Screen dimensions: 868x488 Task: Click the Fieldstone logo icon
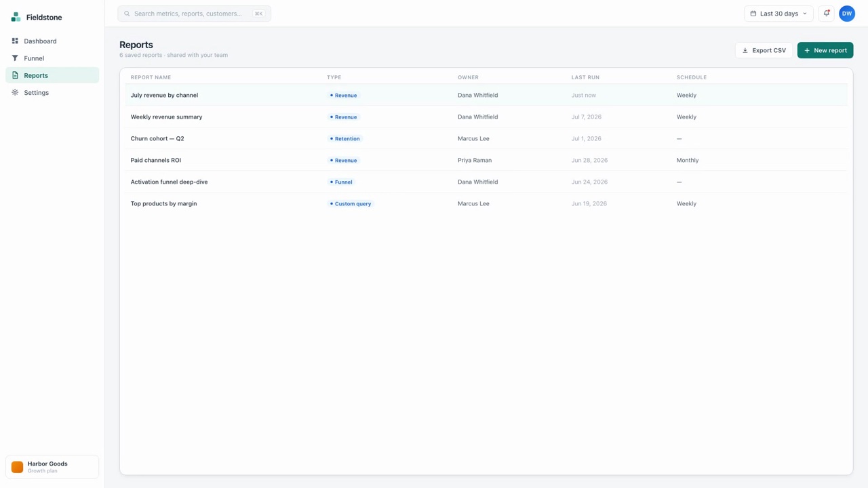pos(16,17)
